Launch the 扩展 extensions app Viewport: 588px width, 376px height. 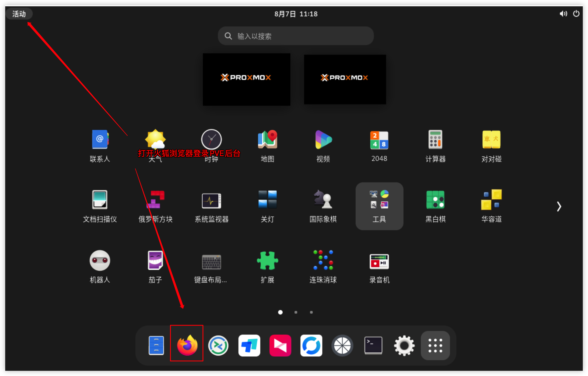pyautogui.click(x=267, y=267)
